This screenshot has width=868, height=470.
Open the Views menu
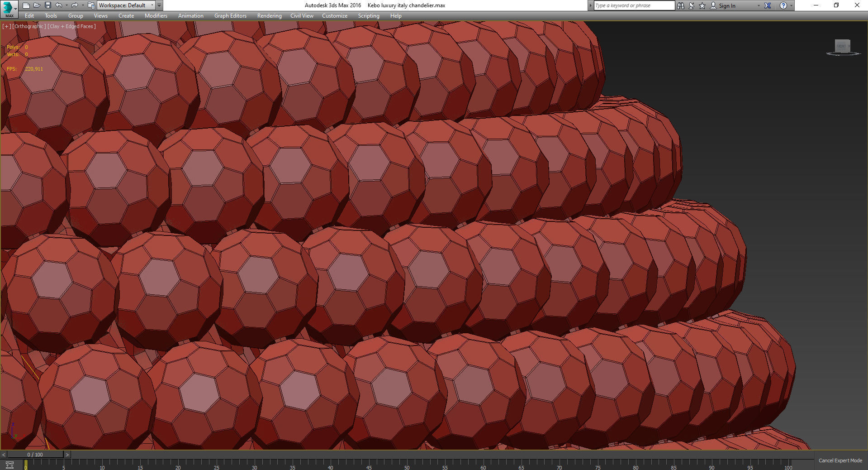101,16
